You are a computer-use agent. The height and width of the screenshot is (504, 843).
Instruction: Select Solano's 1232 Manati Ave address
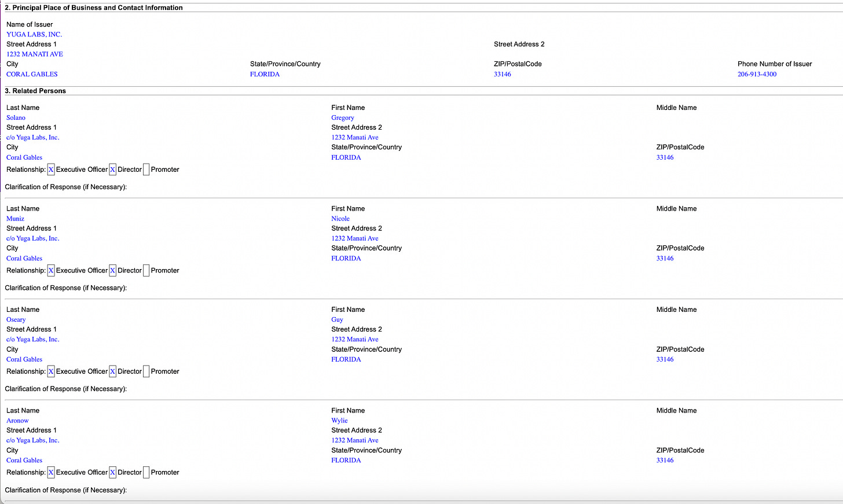tap(355, 137)
